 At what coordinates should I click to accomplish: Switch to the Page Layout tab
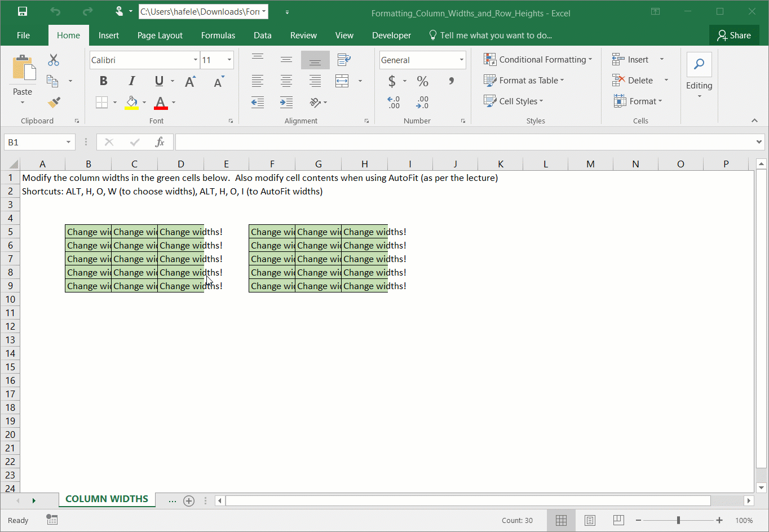pos(160,35)
